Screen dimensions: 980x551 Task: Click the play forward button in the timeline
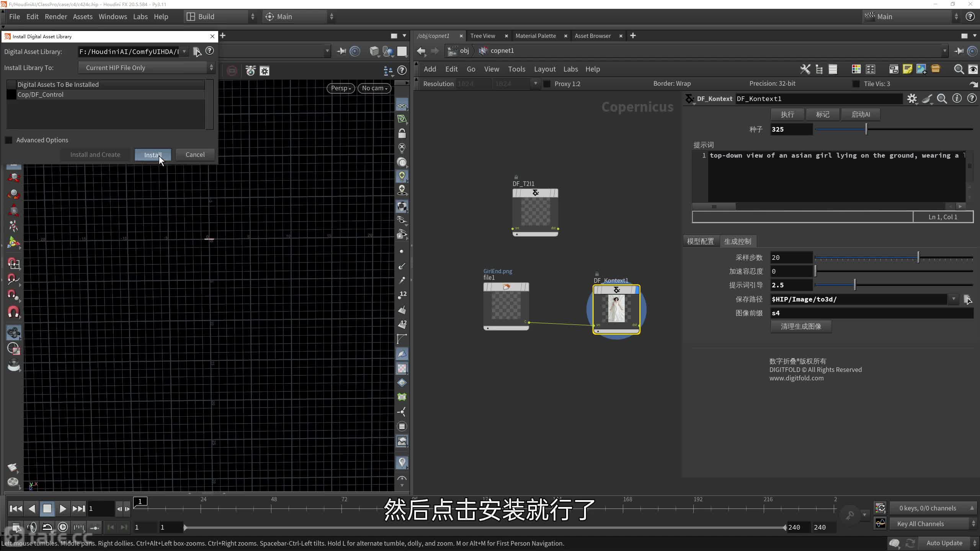pyautogui.click(x=63, y=509)
